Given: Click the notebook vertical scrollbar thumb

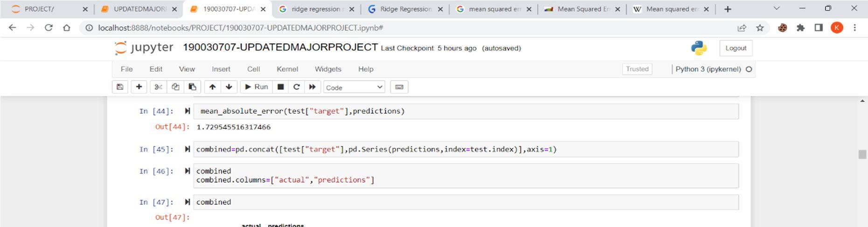Looking at the screenshot, I should click(862, 154).
